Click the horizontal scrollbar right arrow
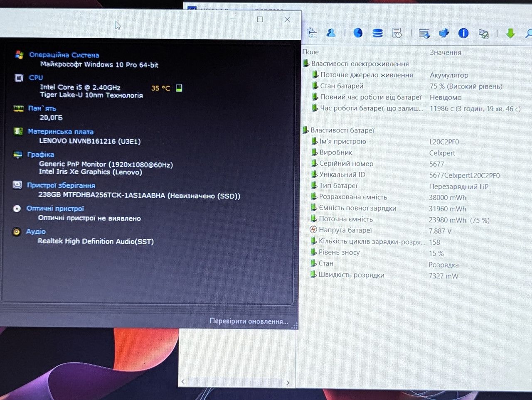The image size is (532, 400). [288, 383]
